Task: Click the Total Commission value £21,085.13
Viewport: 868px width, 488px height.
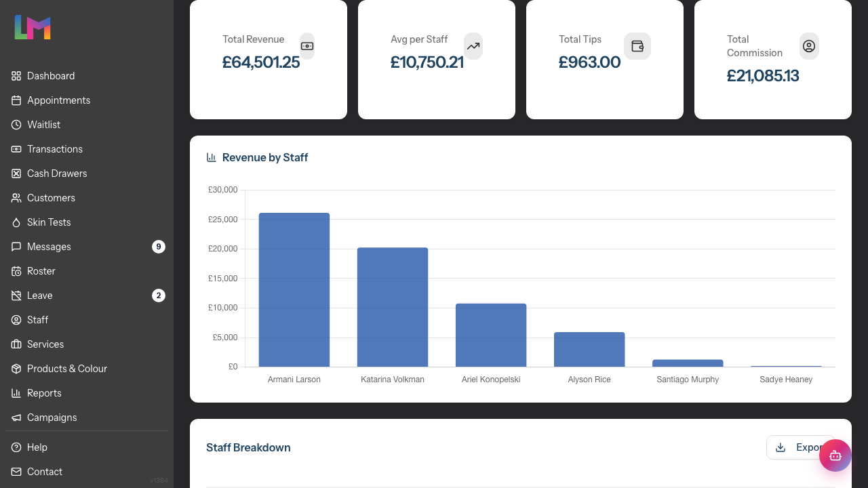Action: click(x=763, y=76)
